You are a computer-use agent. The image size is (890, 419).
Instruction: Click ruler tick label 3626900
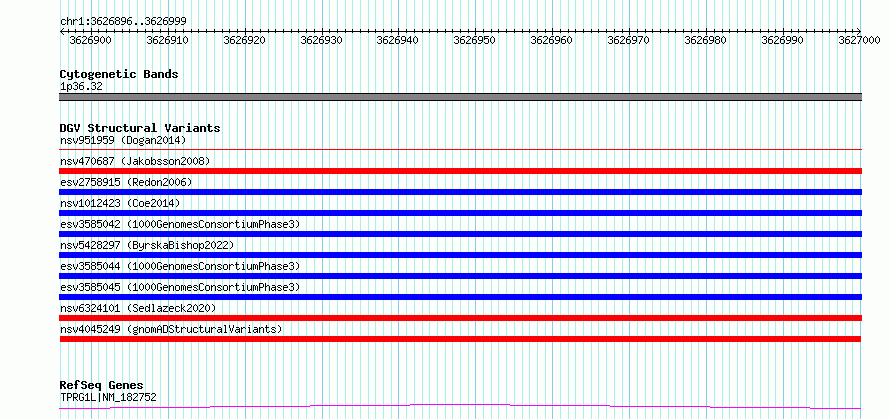[x=90, y=40]
